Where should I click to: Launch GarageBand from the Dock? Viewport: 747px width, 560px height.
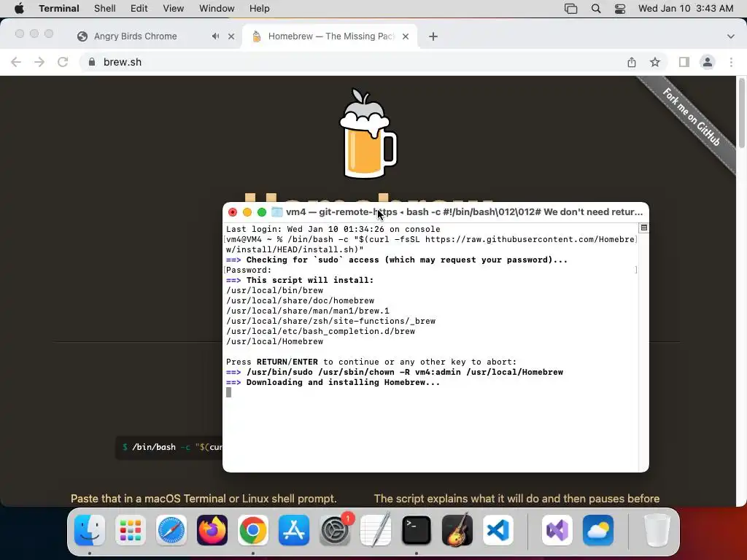click(457, 530)
